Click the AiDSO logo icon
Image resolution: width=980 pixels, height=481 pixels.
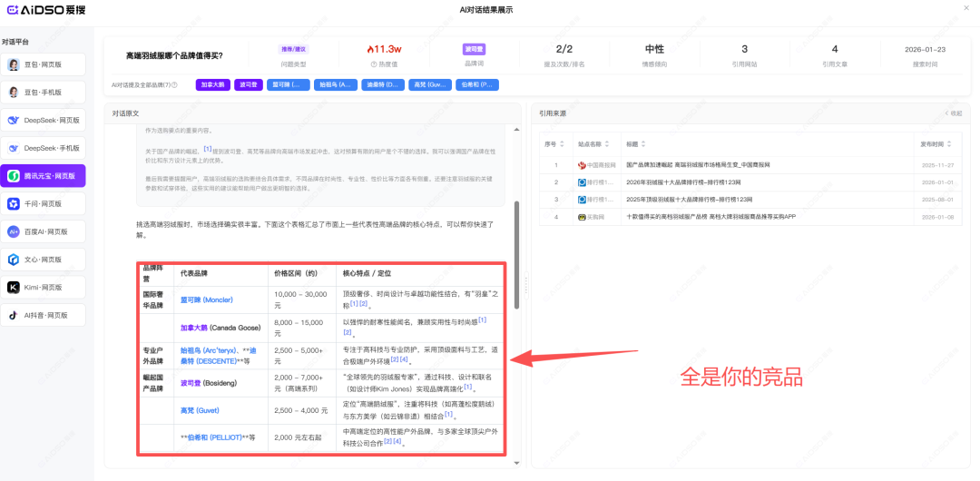14,10
